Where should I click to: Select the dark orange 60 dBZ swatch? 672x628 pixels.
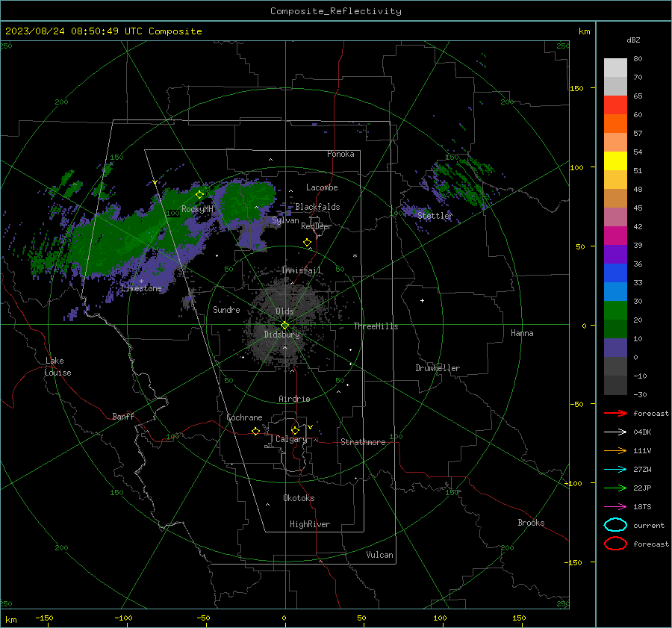(615, 123)
